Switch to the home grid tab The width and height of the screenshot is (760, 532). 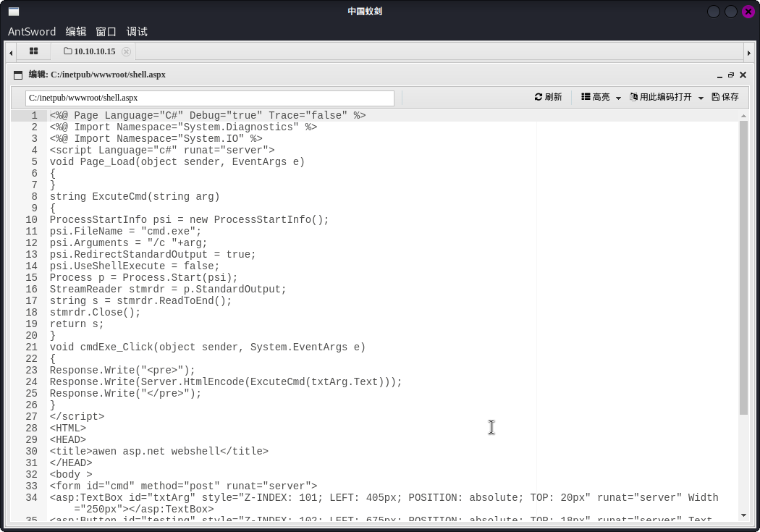(x=33, y=51)
